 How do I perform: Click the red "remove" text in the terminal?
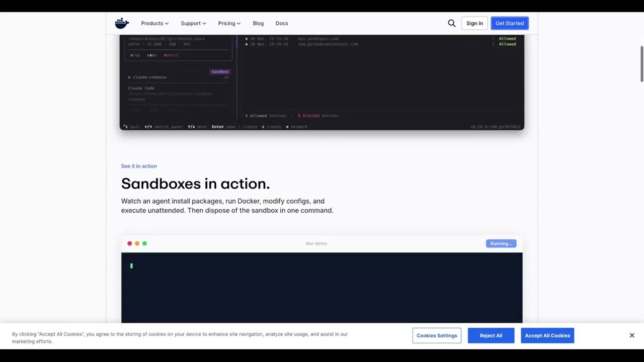tap(171, 55)
